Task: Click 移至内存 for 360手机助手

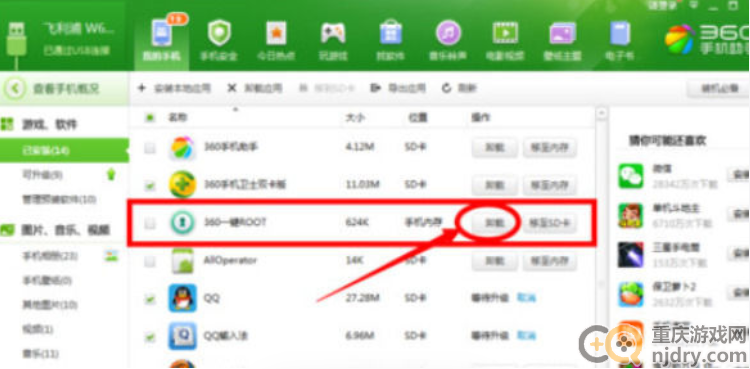Action: (x=549, y=148)
